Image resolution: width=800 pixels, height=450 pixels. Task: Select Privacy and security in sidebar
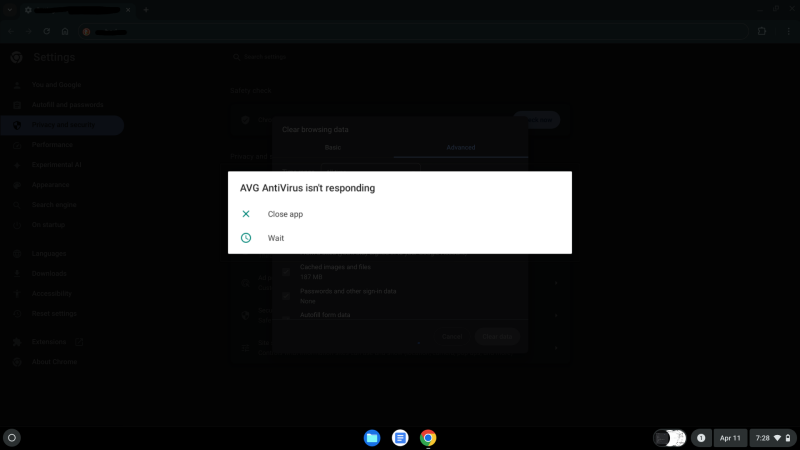[x=62, y=125]
